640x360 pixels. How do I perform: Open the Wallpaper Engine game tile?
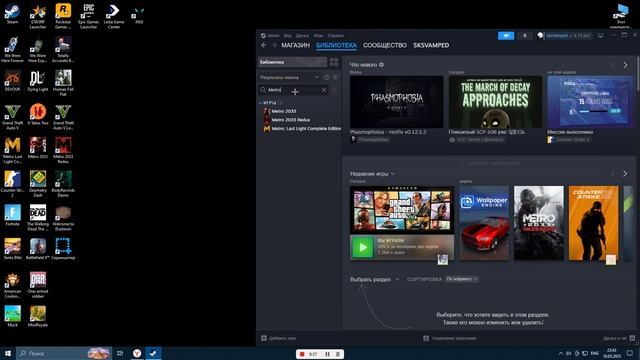tap(484, 223)
